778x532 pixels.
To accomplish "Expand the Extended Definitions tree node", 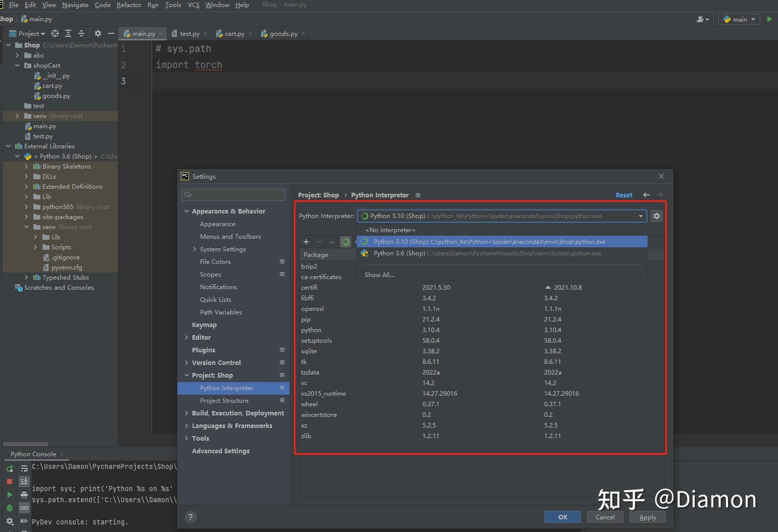I will pyautogui.click(x=26, y=186).
